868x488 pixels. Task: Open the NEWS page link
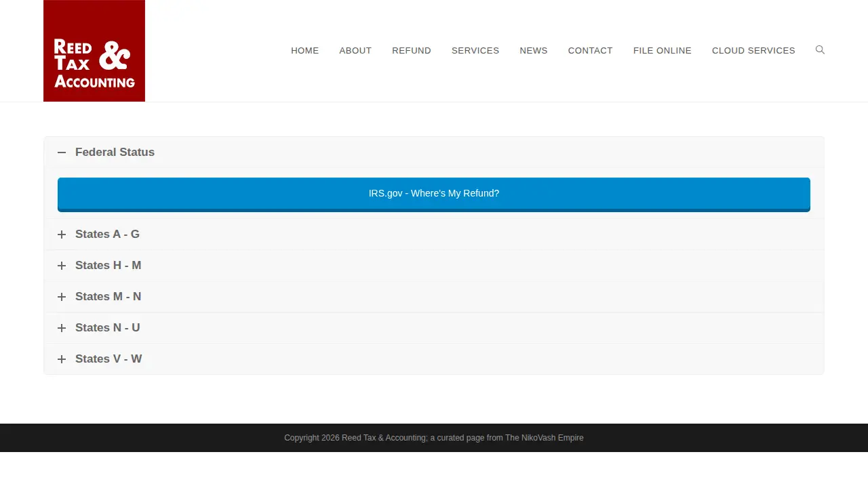[534, 51]
